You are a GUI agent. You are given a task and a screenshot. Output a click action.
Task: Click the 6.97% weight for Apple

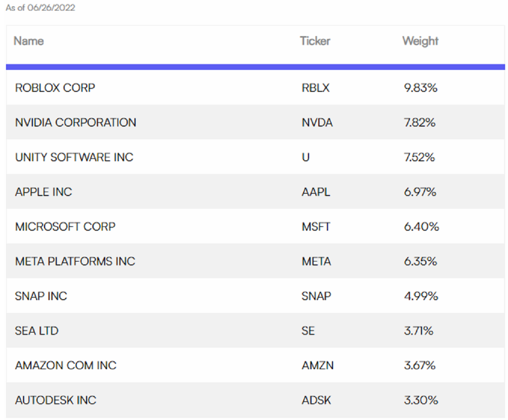pos(420,192)
